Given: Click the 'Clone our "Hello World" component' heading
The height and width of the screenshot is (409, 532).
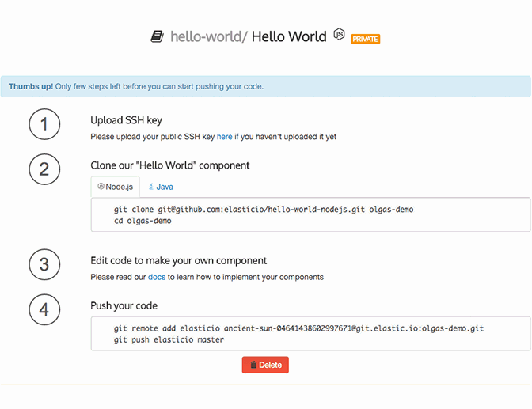Looking at the screenshot, I should [x=169, y=165].
